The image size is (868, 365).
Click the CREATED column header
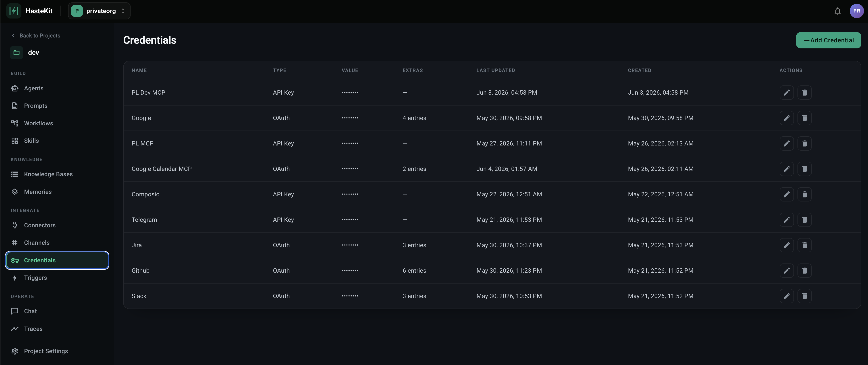(639, 71)
